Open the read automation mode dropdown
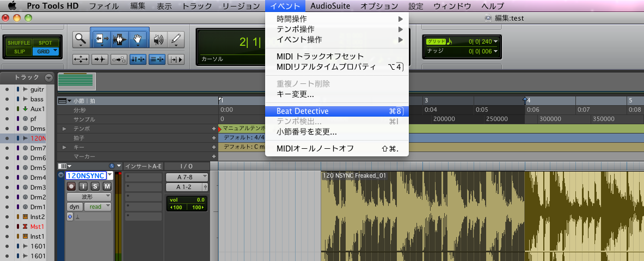644x261 pixels. (98, 207)
